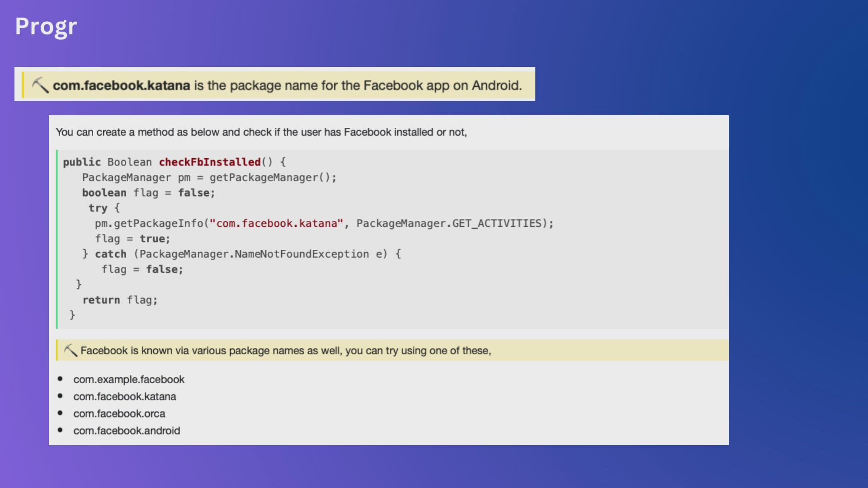Click the 'Progr' title text
The height and width of the screenshot is (488, 868).
coord(46,26)
